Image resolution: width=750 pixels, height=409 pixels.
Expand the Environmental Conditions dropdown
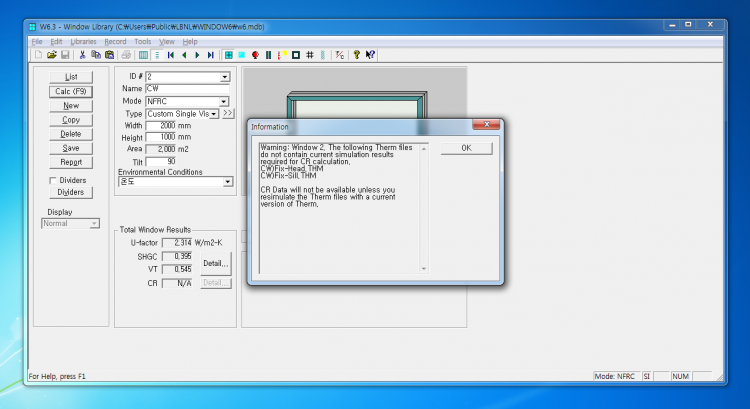(228, 181)
